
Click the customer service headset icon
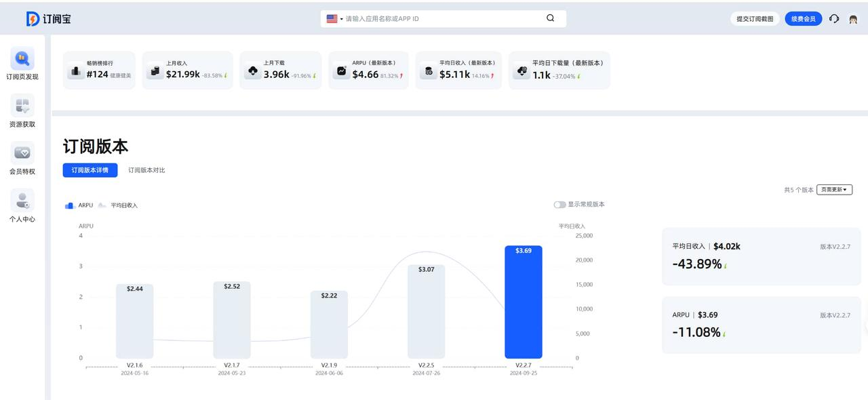click(834, 19)
